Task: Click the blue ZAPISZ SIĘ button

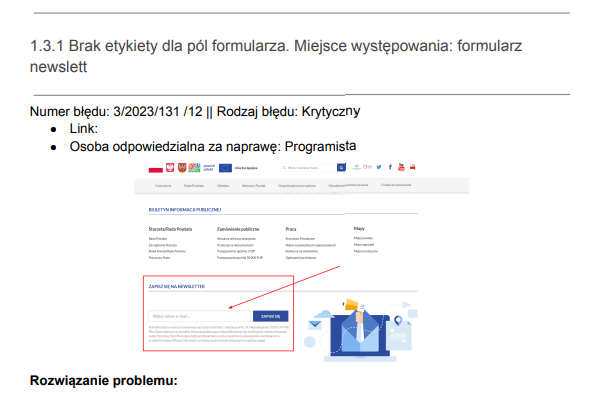Action: (270, 316)
